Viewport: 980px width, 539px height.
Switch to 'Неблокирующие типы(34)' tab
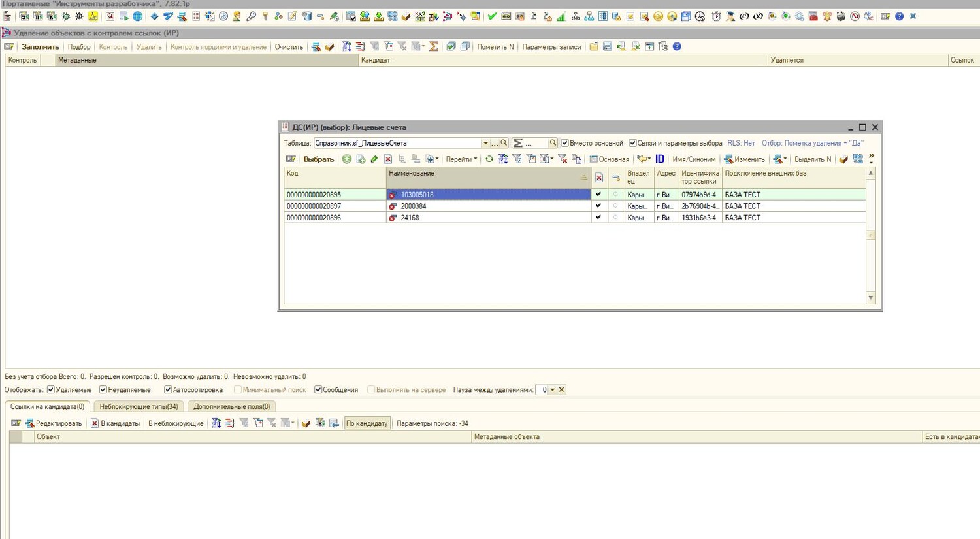click(139, 406)
